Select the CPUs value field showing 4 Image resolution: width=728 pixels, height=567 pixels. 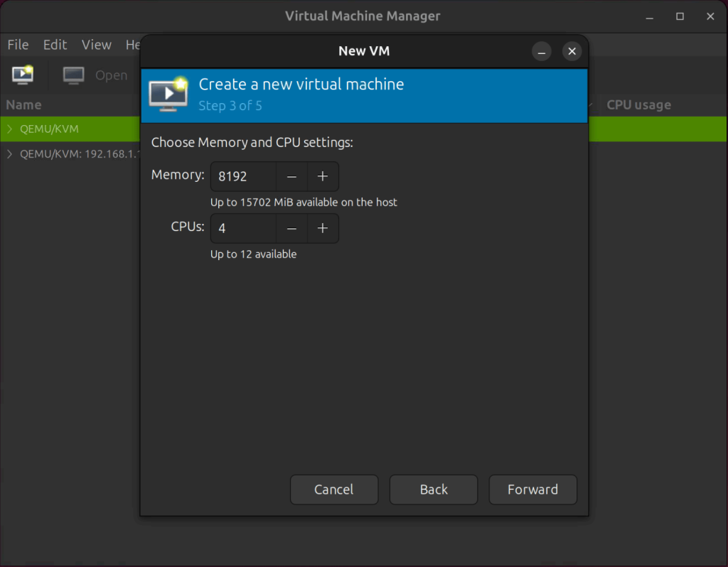tap(242, 228)
